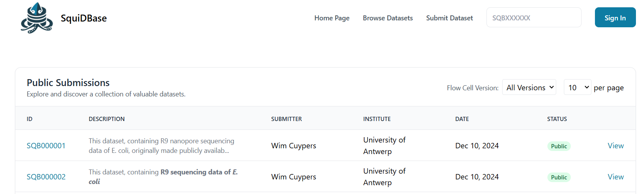The width and height of the screenshot is (644, 194).
Task: Click University of Antwerp in SQB000002 row
Action: click(x=384, y=177)
